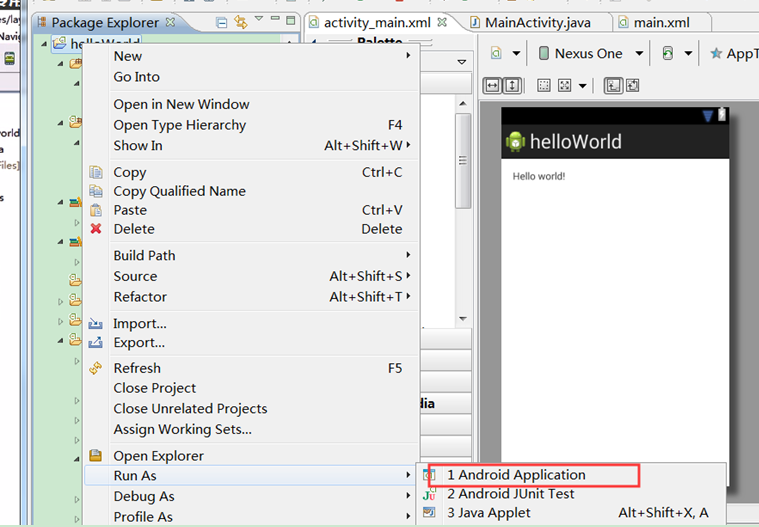This screenshot has width=759, height=527.
Task: Click the gravity alignment icon
Action: click(564, 86)
